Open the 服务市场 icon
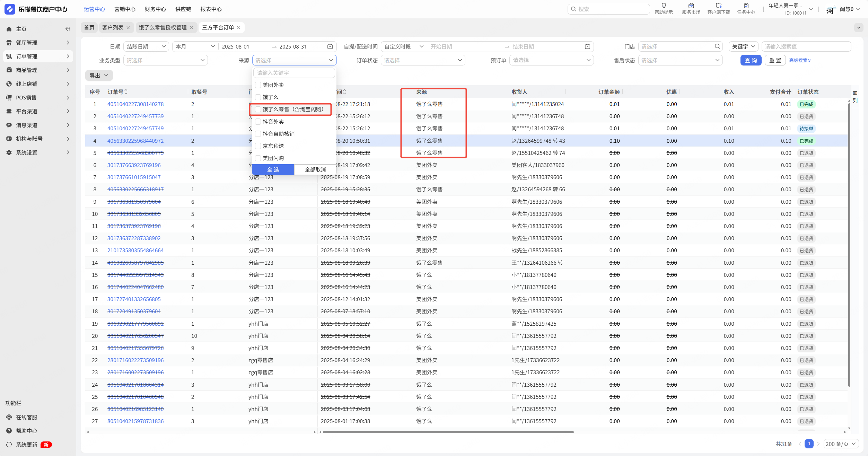 click(x=691, y=6)
